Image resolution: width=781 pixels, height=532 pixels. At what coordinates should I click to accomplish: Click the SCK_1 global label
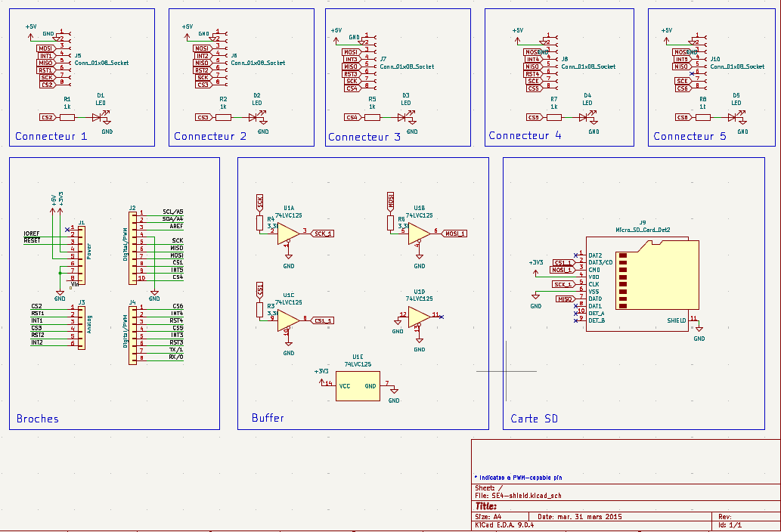pyautogui.click(x=323, y=234)
